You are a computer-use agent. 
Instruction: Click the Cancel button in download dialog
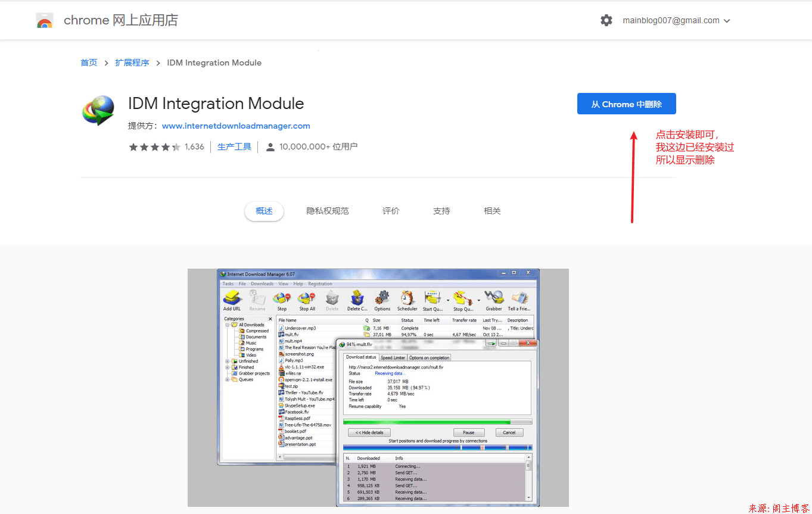(509, 432)
